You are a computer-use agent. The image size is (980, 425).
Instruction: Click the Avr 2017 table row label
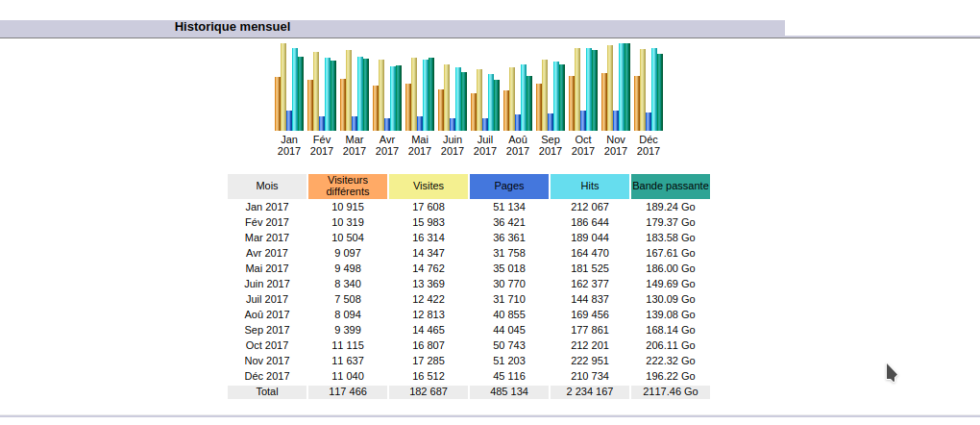pyautogui.click(x=267, y=253)
